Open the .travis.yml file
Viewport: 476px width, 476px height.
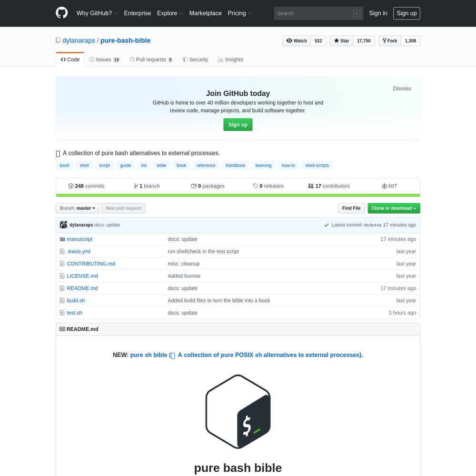[79, 251]
